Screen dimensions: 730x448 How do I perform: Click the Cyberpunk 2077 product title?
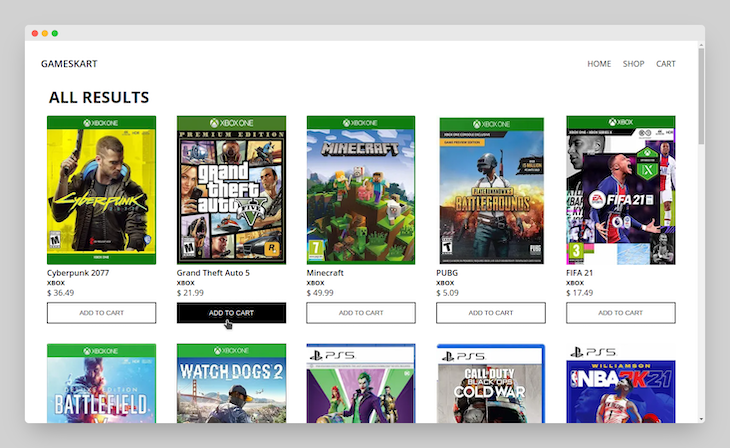(78, 273)
